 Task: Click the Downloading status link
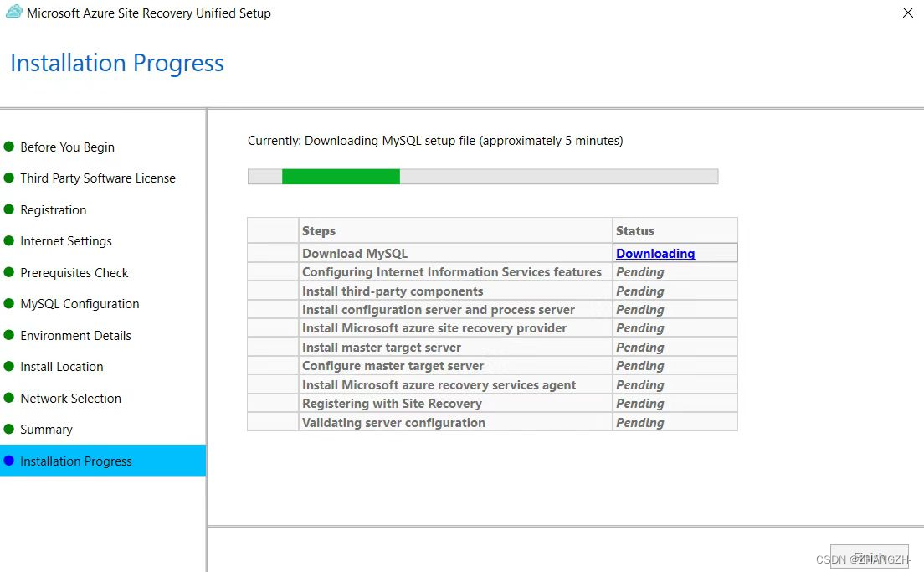click(x=655, y=254)
